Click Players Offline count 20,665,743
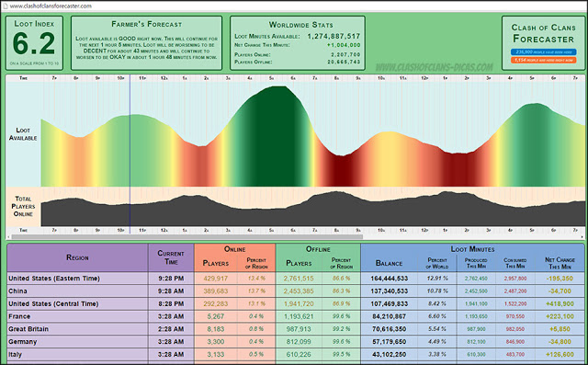 (x=344, y=62)
